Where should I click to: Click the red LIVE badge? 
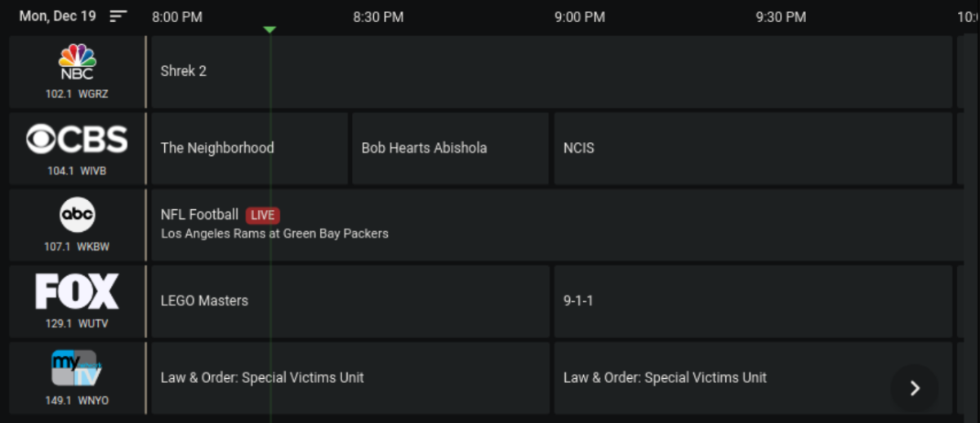[x=263, y=216]
